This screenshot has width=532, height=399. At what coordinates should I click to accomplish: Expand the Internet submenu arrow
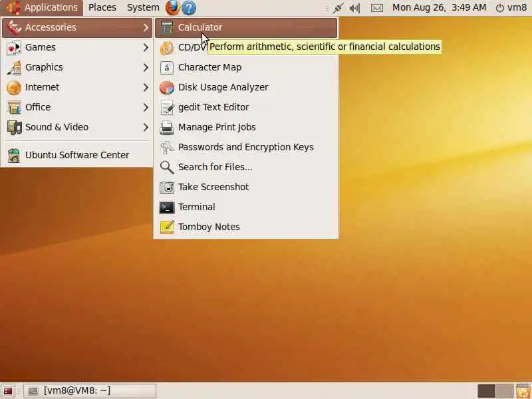coord(146,88)
